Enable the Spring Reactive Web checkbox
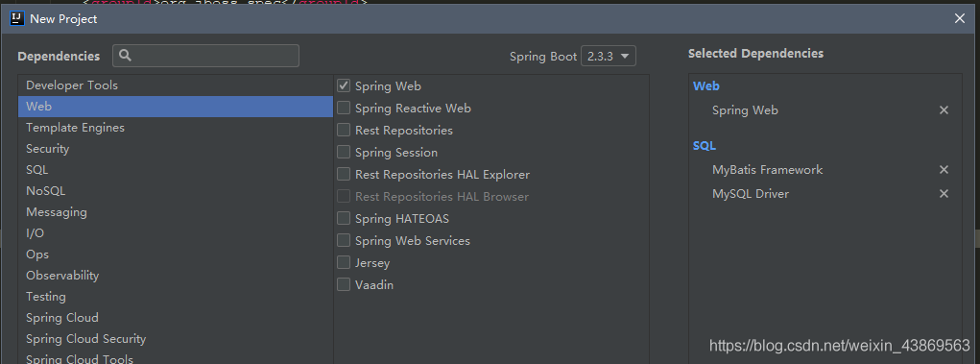 344,109
